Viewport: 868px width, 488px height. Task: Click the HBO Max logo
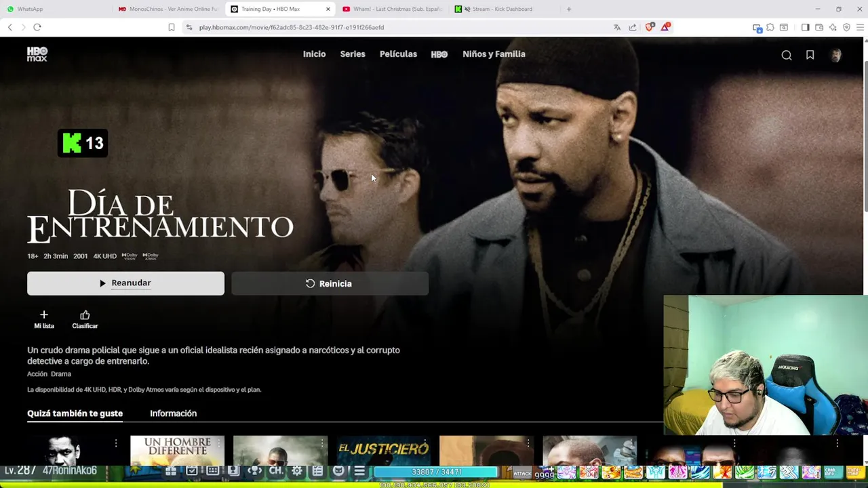(x=37, y=54)
